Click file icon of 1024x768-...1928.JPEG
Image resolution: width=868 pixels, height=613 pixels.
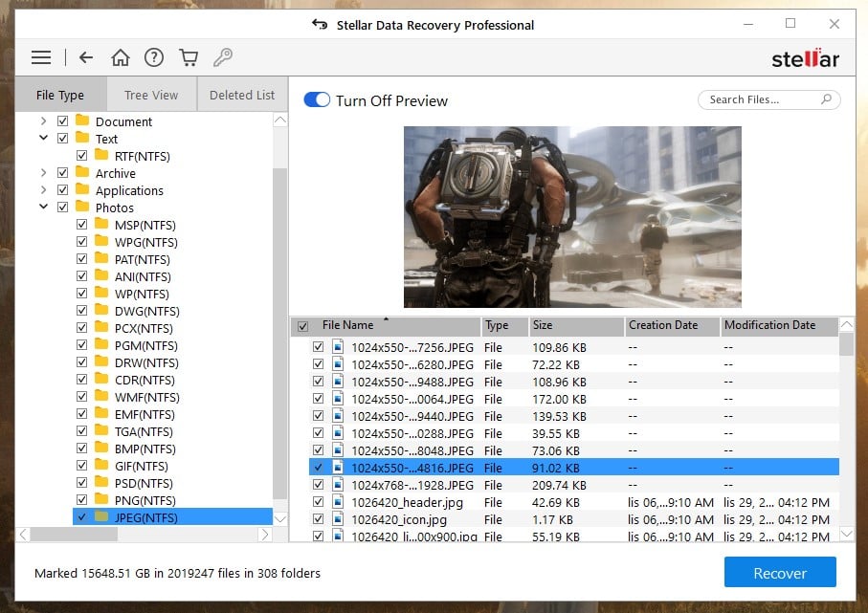coord(338,485)
